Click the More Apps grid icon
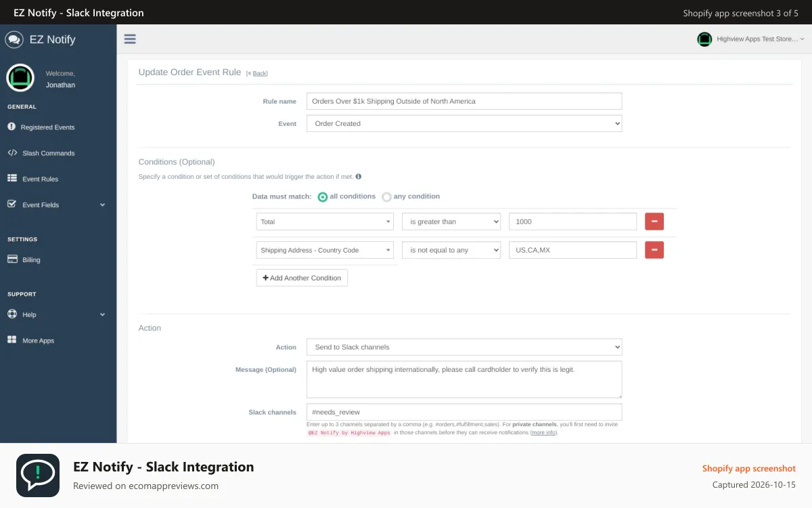 (12, 340)
